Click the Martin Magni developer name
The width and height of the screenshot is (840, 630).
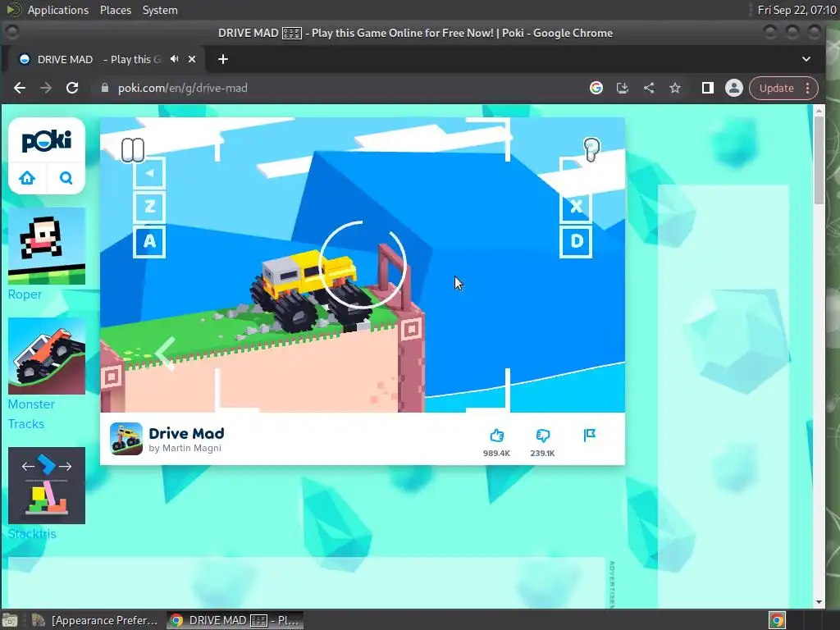192,448
